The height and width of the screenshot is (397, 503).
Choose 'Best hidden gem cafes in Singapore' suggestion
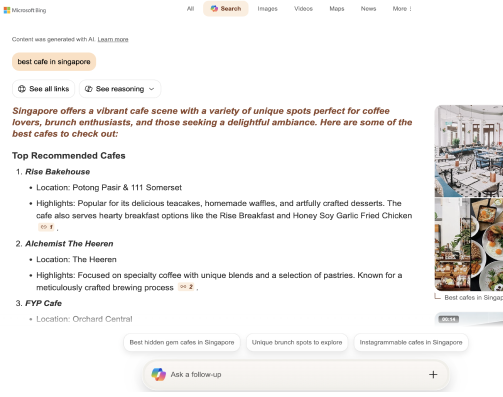(x=182, y=342)
